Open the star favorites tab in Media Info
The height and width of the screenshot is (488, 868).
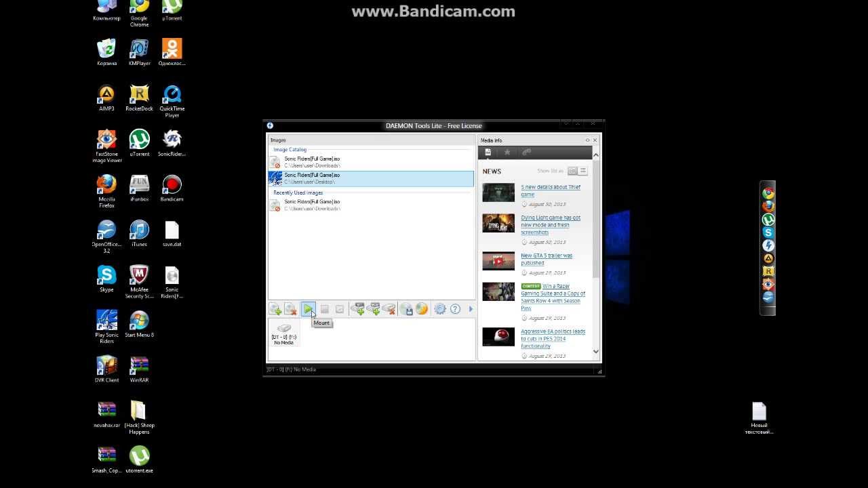(507, 152)
